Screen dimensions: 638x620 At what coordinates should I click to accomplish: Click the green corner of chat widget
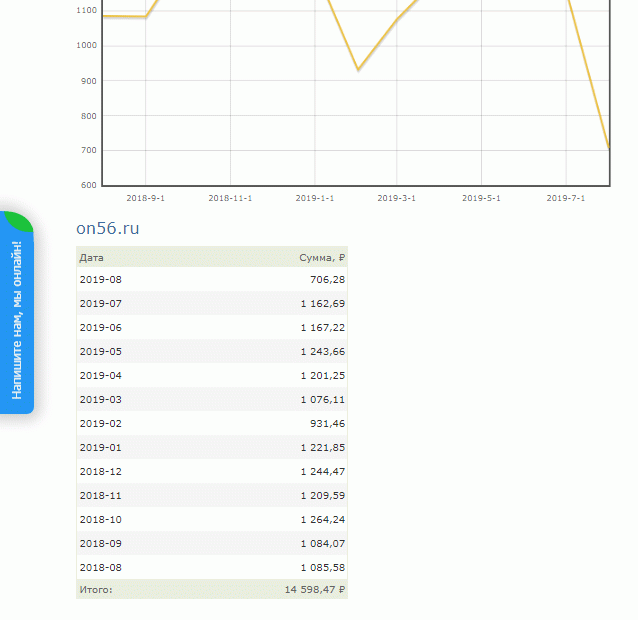point(20,220)
